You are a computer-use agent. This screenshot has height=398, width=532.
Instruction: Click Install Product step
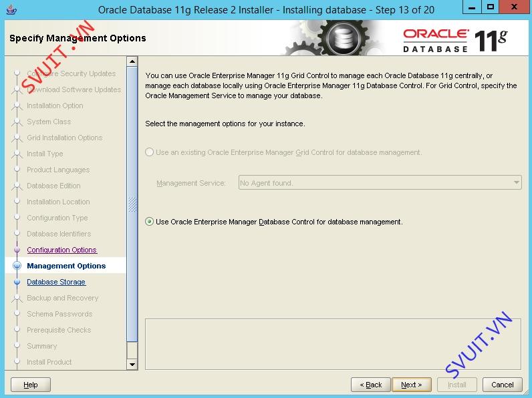pos(49,362)
